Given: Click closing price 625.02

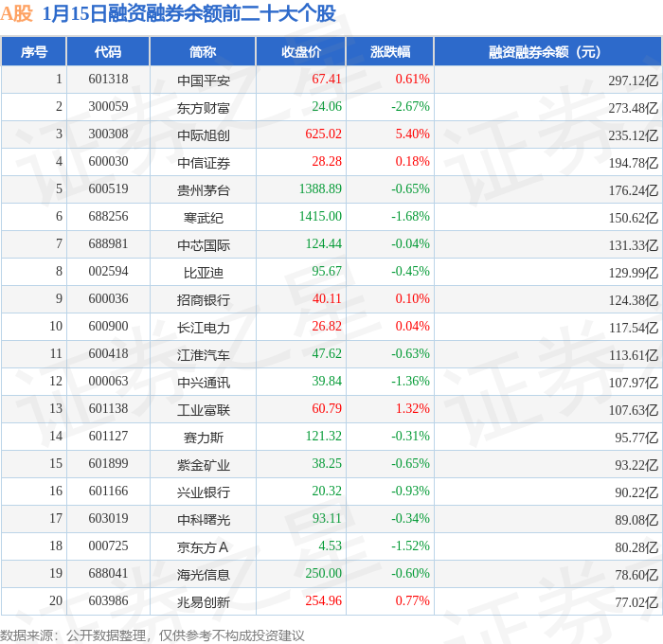Looking at the screenshot, I should 324,134.
